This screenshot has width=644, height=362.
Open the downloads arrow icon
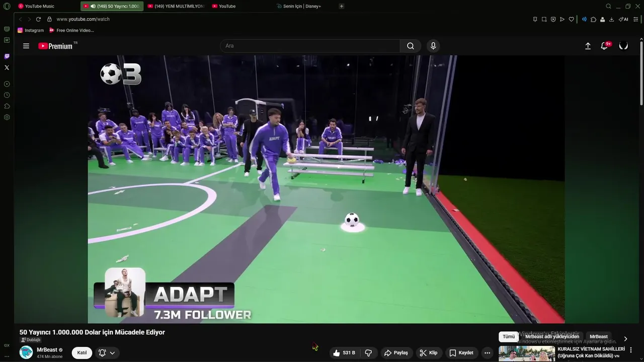click(x=611, y=19)
